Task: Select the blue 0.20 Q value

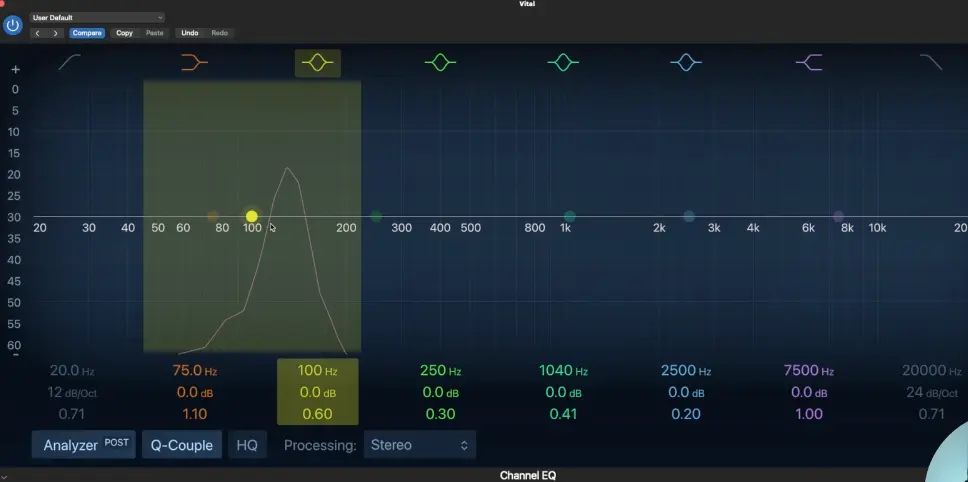Action: (686, 414)
